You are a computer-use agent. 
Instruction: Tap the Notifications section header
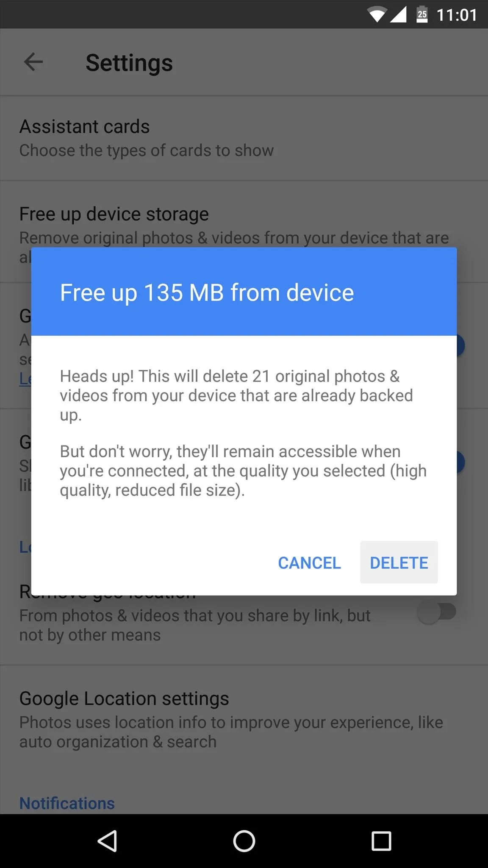point(67,803)
